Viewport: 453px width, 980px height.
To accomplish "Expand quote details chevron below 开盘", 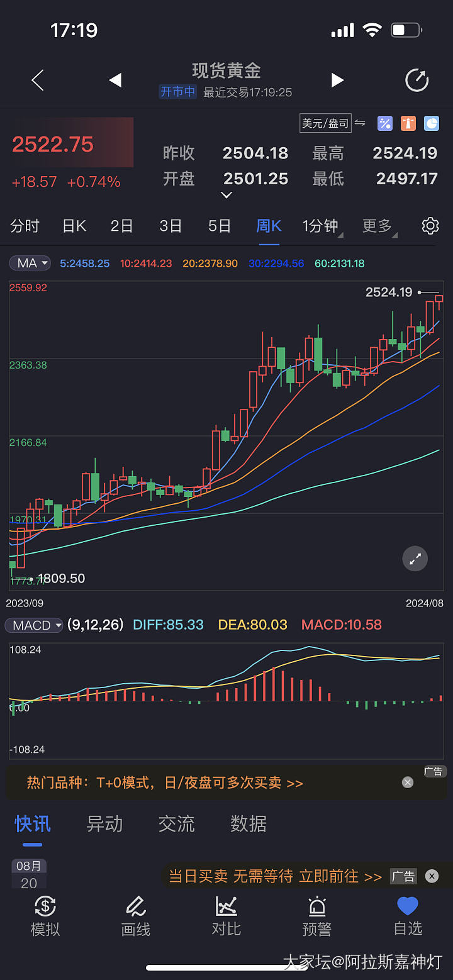I will tap(226, 195).
